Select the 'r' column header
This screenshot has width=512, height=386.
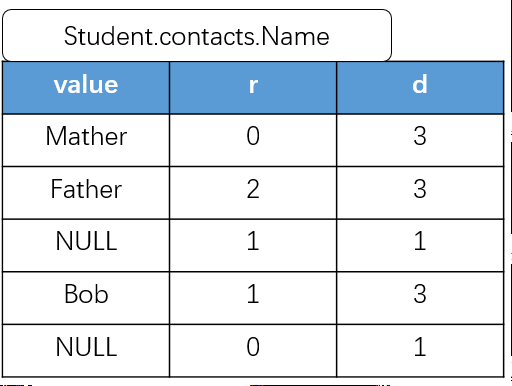[x=253, y=88]
